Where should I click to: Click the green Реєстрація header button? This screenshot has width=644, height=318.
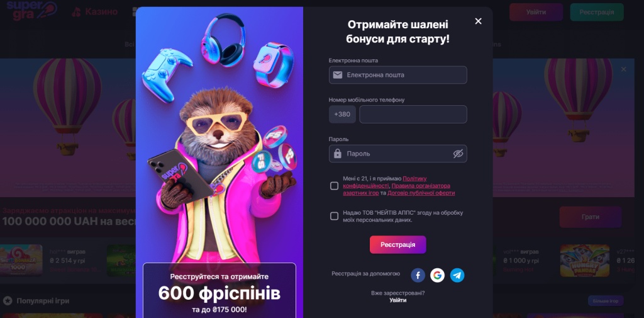click(597, 12)
